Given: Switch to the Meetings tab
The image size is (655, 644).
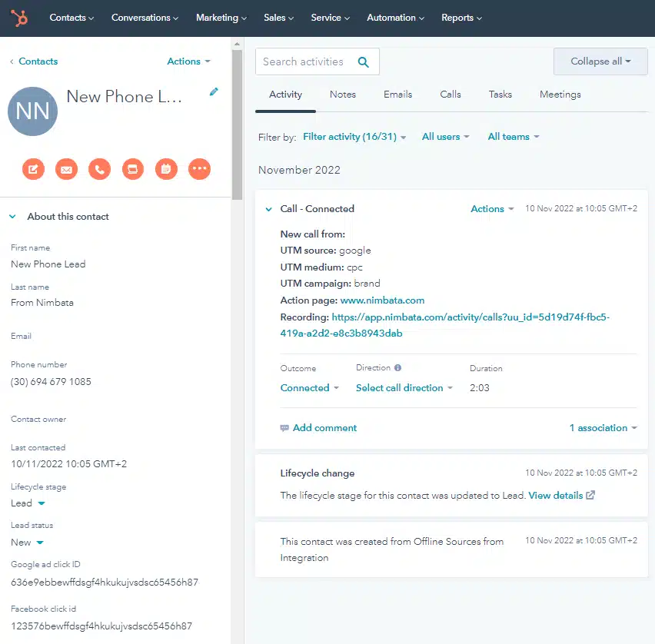Looking at the screenshot, I should point(560,95).
